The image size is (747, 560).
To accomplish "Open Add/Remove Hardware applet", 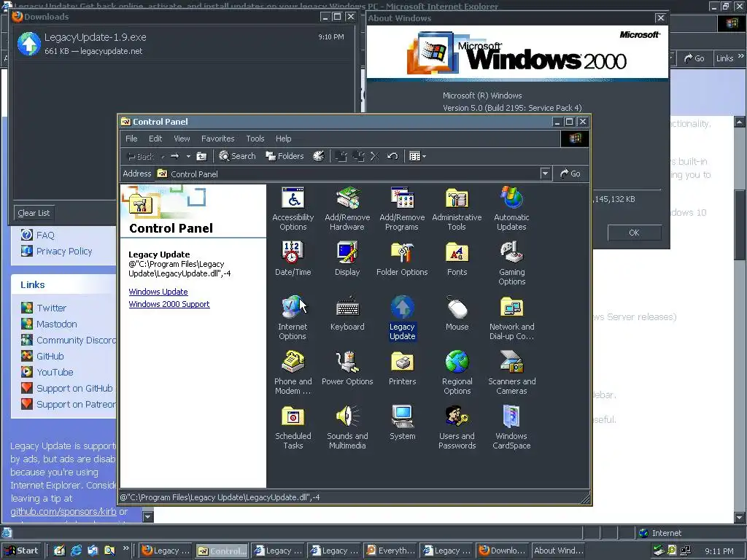I will tap(347, 209).
